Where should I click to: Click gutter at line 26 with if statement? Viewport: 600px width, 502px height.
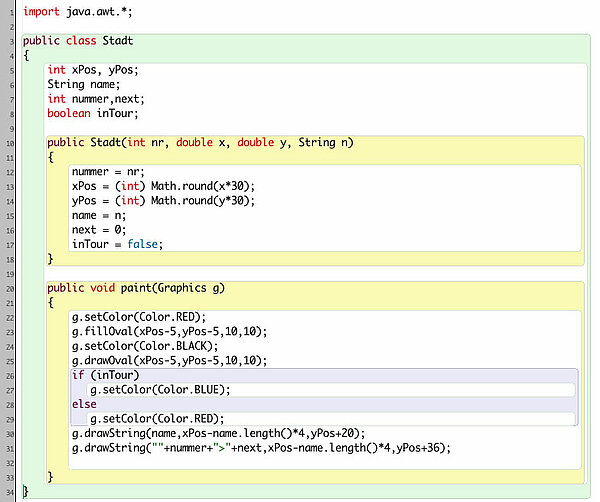coord(8,375)
